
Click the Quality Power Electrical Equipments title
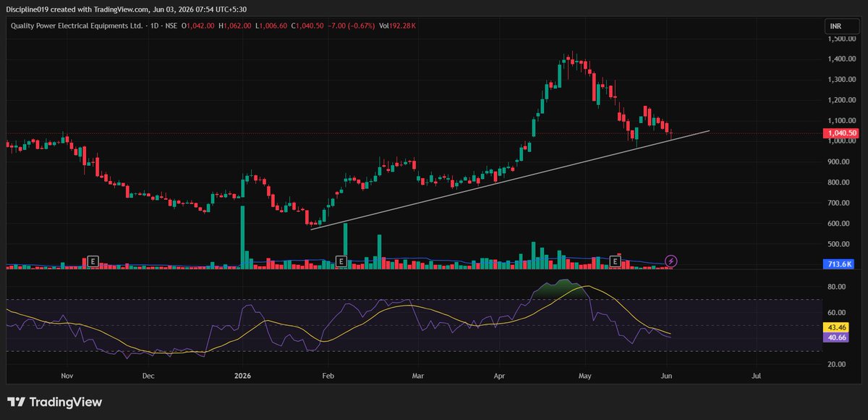click(x=77, y=26)
